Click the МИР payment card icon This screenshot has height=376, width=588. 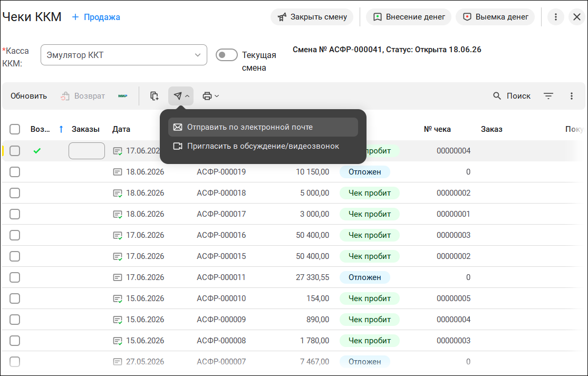coord(123,96)
